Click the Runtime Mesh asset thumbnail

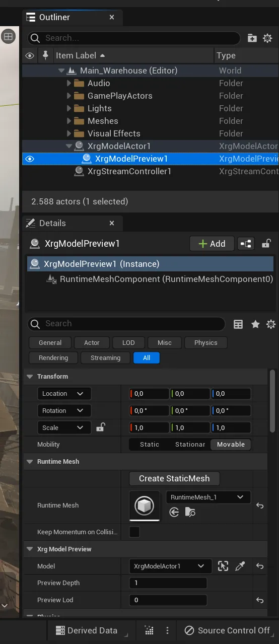pos(145,506)
